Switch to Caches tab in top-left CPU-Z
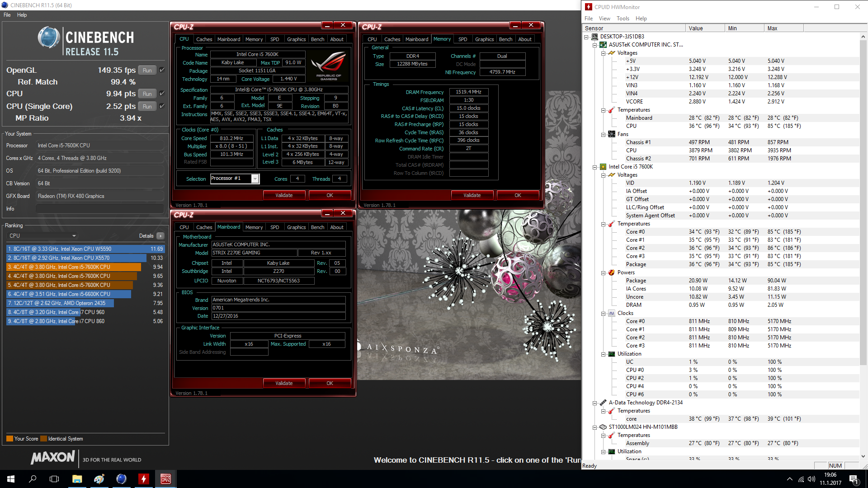Screen dimensions: 868x488 point(204,39)
